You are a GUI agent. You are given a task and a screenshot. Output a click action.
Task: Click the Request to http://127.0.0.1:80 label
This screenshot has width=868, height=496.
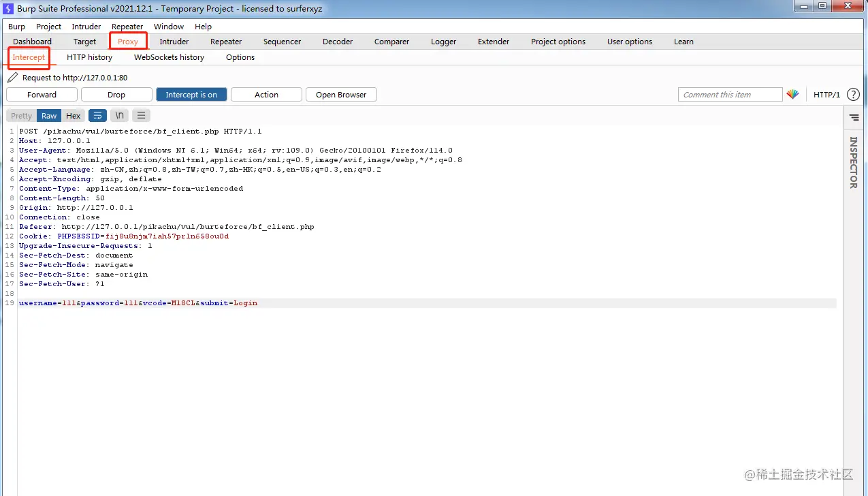pyautogui.click(x=75, y=78)
